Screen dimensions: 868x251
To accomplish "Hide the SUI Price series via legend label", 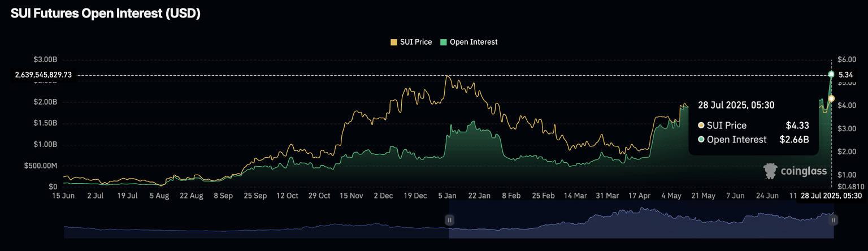I will (416, 42).
